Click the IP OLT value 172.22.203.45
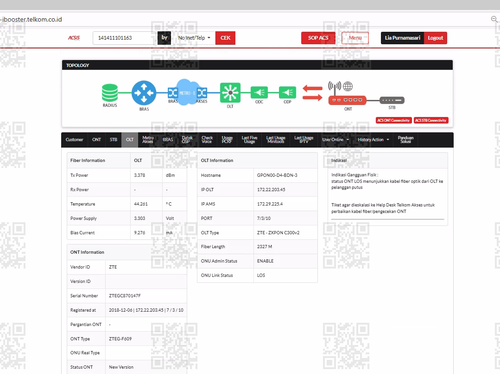Screen dimensions: 500x374 tap(271, 190)
